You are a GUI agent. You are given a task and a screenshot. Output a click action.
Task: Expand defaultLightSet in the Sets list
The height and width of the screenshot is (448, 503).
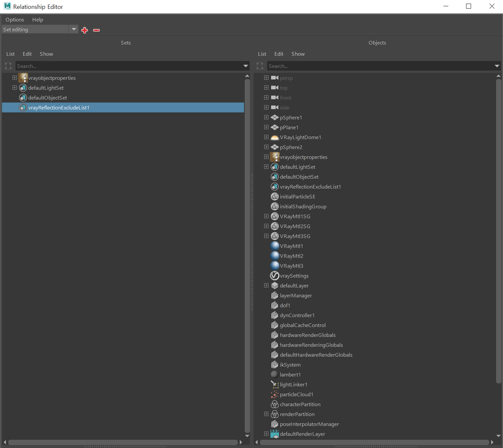point(14,88)
